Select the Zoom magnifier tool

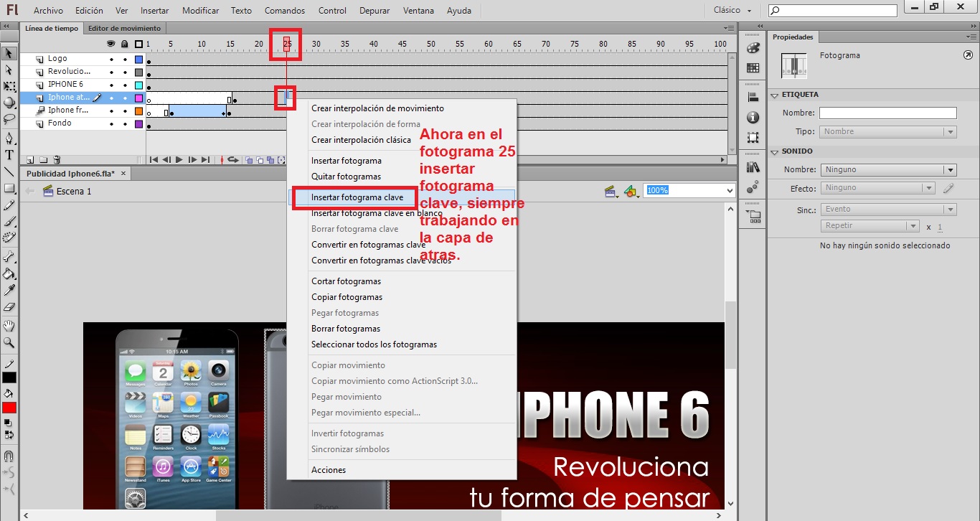coord(9,343)
